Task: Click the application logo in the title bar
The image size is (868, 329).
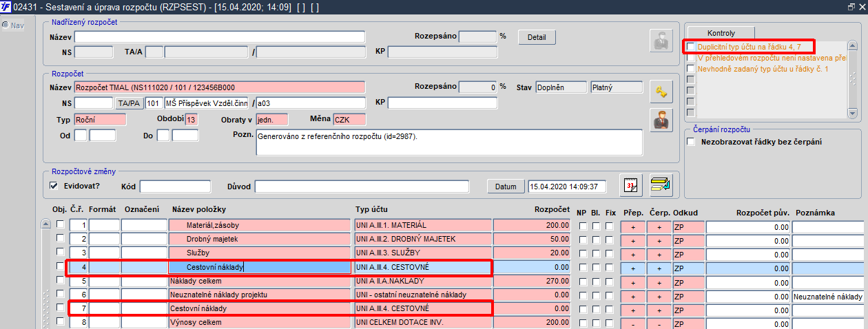Action: pos(6,6)
